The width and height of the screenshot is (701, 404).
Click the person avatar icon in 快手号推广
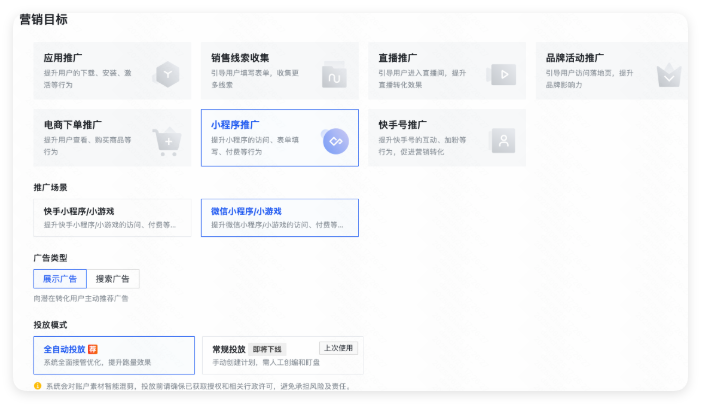[x=503, y=141]
